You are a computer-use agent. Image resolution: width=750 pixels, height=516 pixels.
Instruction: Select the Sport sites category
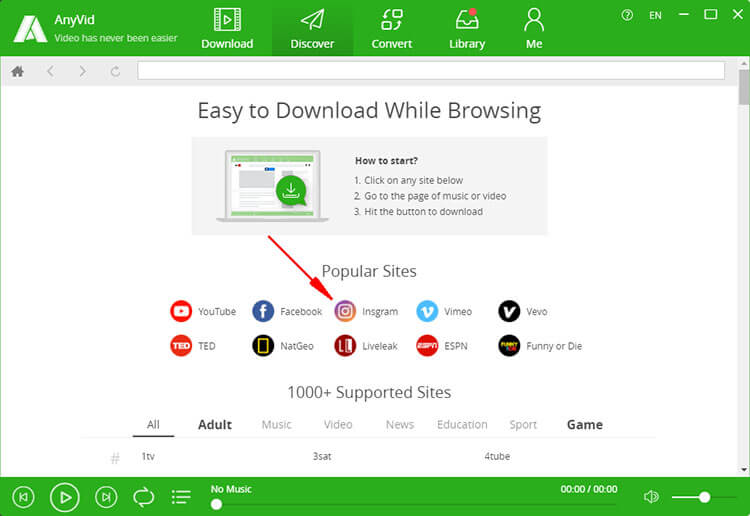coord(523,425)
